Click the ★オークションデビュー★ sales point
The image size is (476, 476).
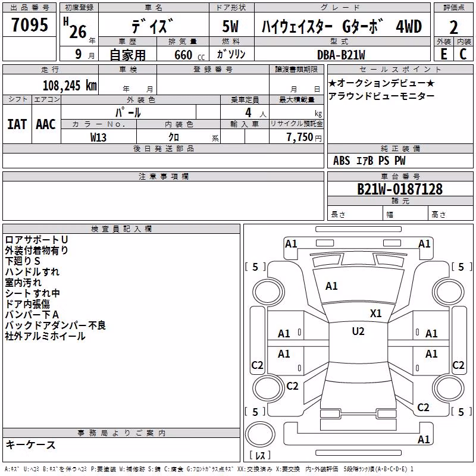click(x=381, y=83)
